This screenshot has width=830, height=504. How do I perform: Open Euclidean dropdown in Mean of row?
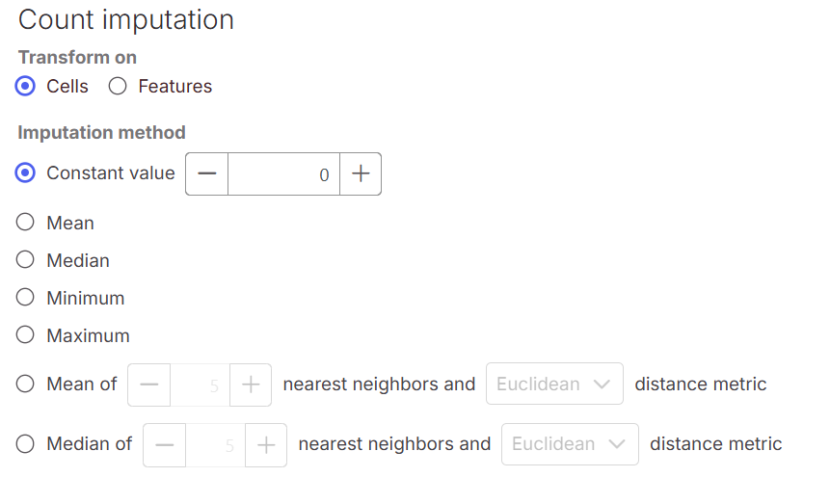pyautogui.click(x=554, y=385)
